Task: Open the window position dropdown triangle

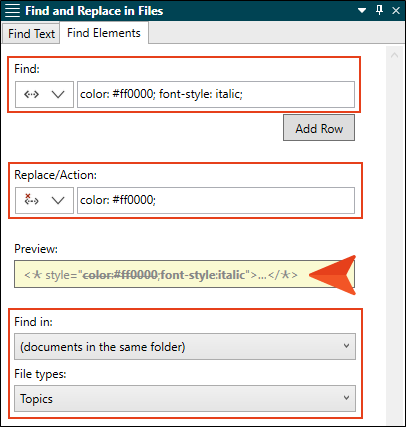Action: (x=362, y=11)
